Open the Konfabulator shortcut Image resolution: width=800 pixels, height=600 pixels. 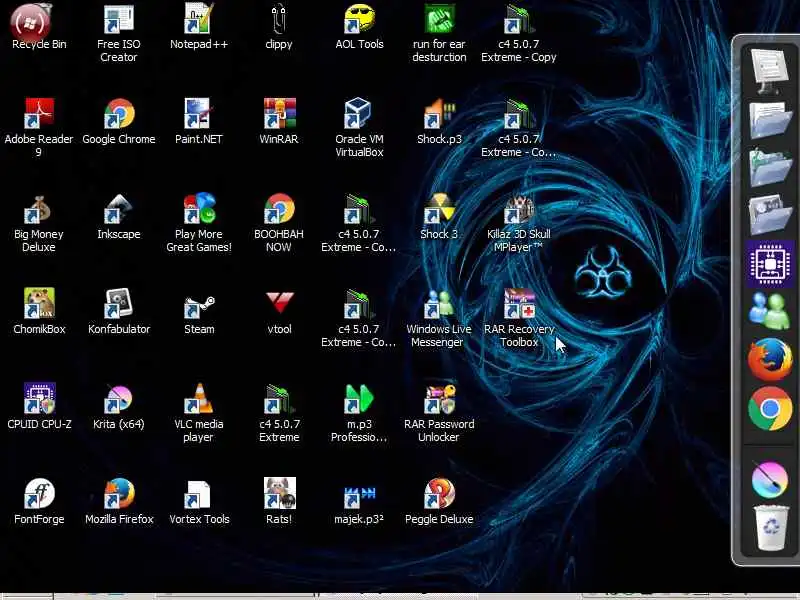coord(119,304)
